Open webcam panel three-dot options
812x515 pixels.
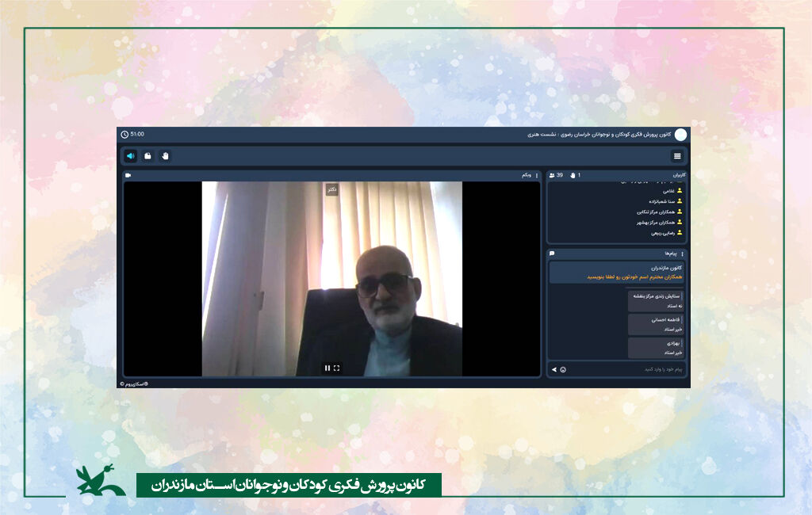pyautogui.click(x=537, y=175)
